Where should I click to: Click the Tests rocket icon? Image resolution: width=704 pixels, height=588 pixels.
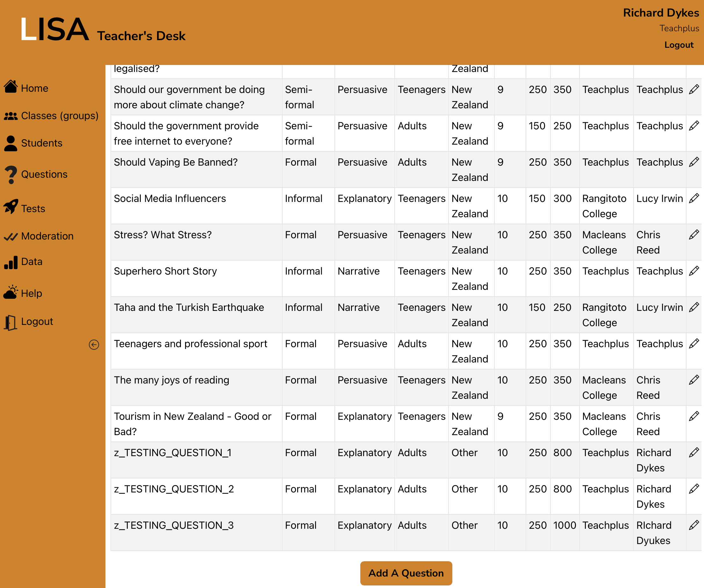coord(11,207)
